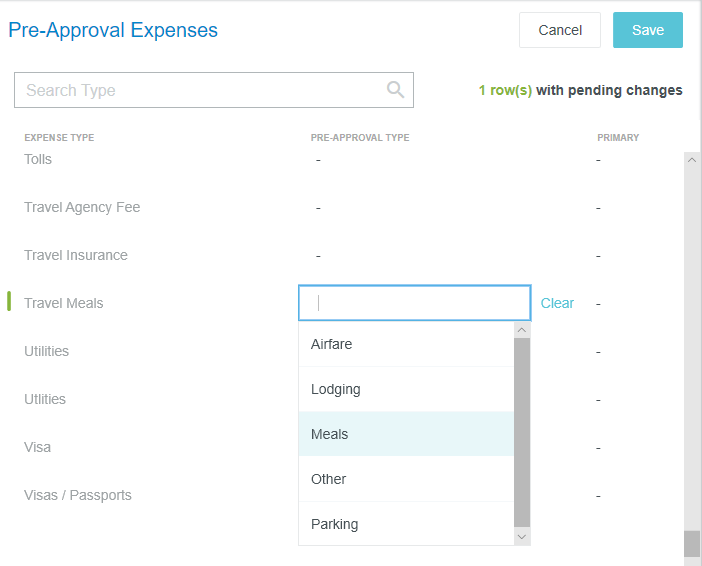The image size is (702, 566).
Task: Click the Travel Meals type combo box
Action: pyautogui.click(x=415, y=303)
